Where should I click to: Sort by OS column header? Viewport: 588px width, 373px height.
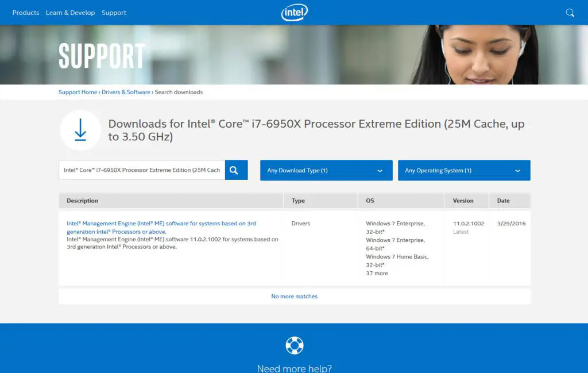coord(370,201)
